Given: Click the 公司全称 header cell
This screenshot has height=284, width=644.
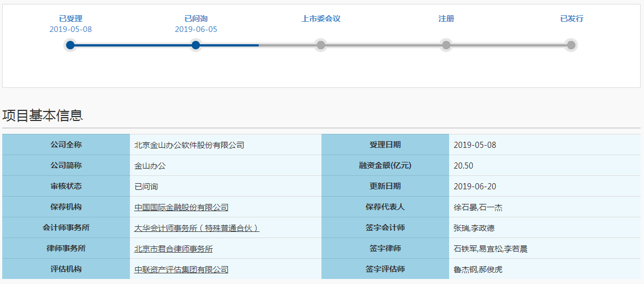Looking at the screenshot, I should point(66,145).
